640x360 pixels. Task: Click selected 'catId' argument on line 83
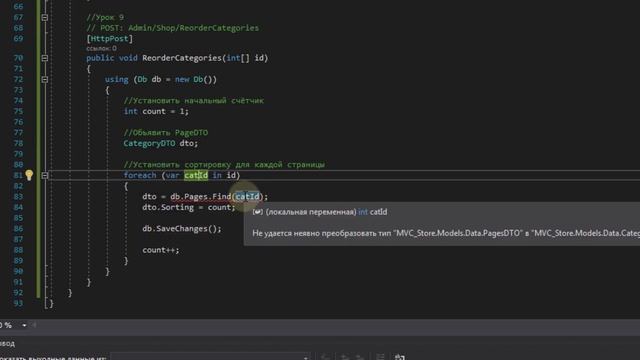[x=247, y=196]
